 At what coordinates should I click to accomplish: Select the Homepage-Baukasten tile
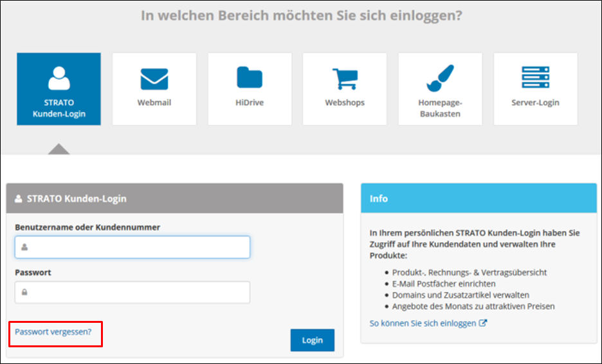441,89
